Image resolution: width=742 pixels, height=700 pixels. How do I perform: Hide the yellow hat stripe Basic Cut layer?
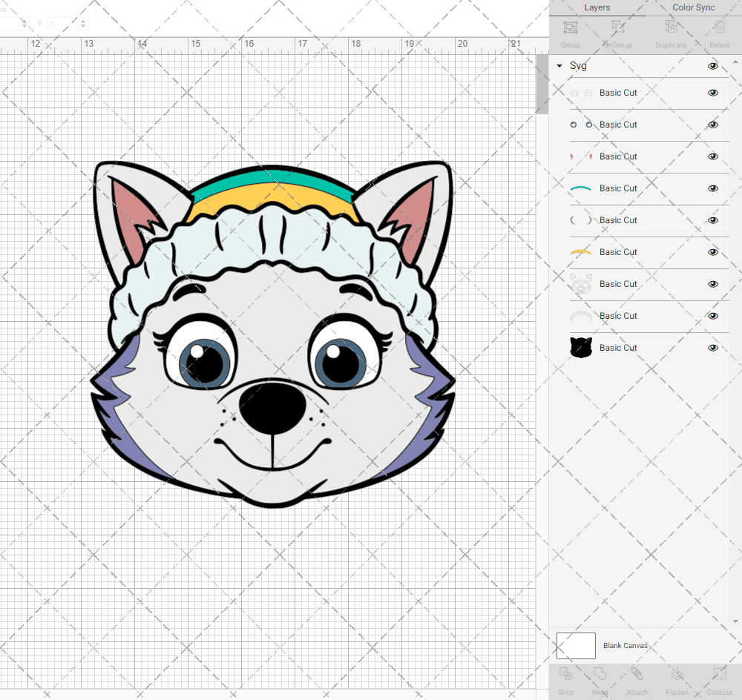[x=712, y=252]
